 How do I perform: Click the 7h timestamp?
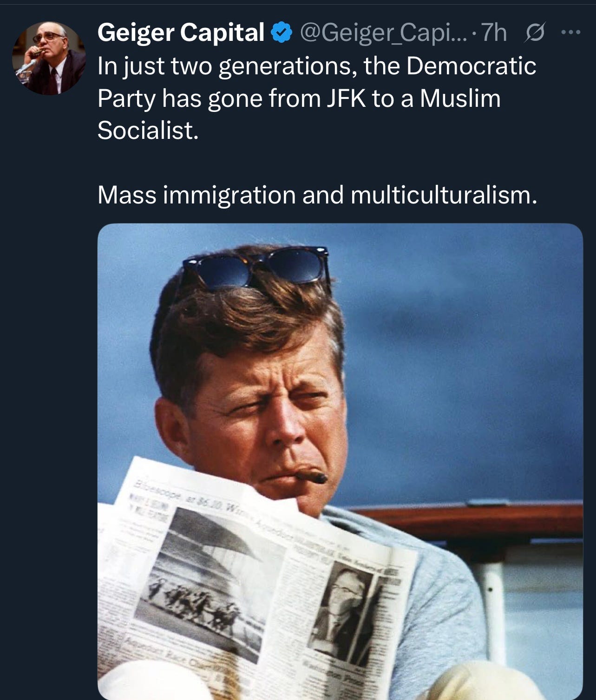[493, 33]
